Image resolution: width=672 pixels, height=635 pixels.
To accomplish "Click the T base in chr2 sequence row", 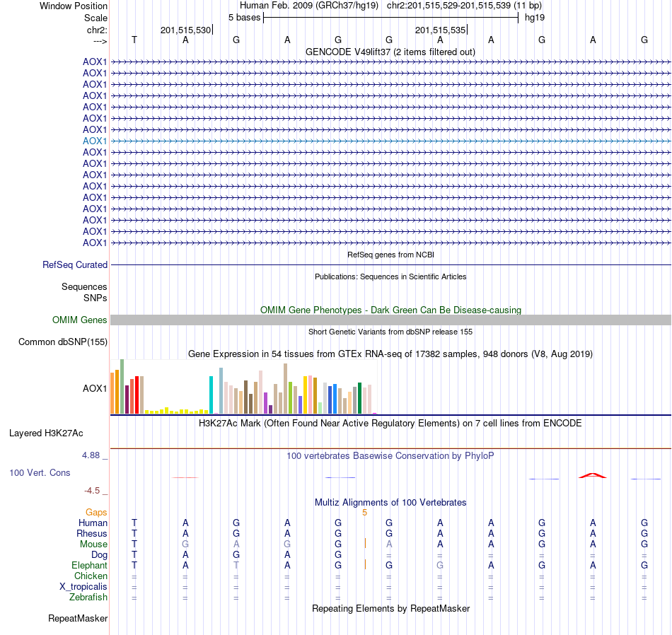I will [x=134, y=40].
